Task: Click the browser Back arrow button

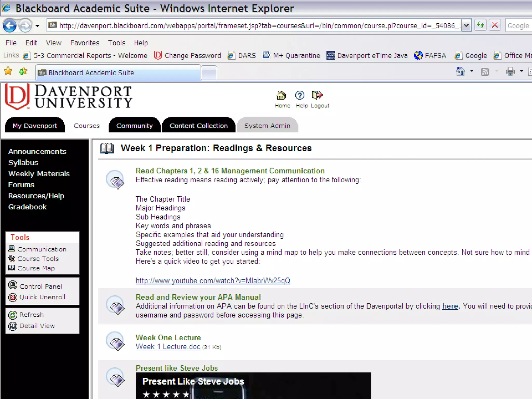Action: pyautogui.click(x=10, y=25)
